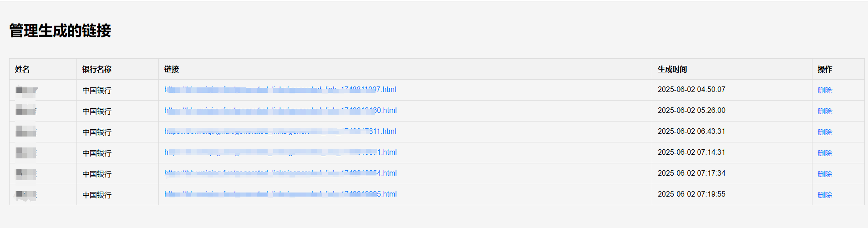Delete the entry generated at 06:43:31
This screenshot has height=228, width=868.
tap(825, 132)
